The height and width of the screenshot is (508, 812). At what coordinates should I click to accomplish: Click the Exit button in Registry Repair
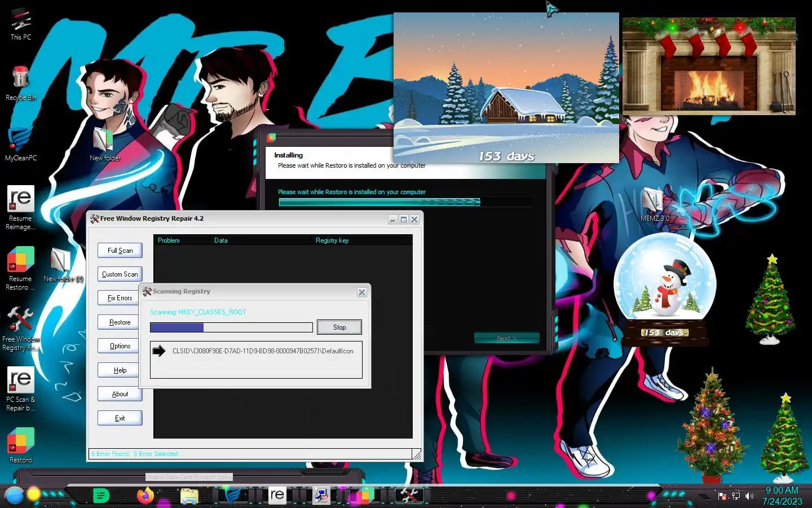click(120, 418)
